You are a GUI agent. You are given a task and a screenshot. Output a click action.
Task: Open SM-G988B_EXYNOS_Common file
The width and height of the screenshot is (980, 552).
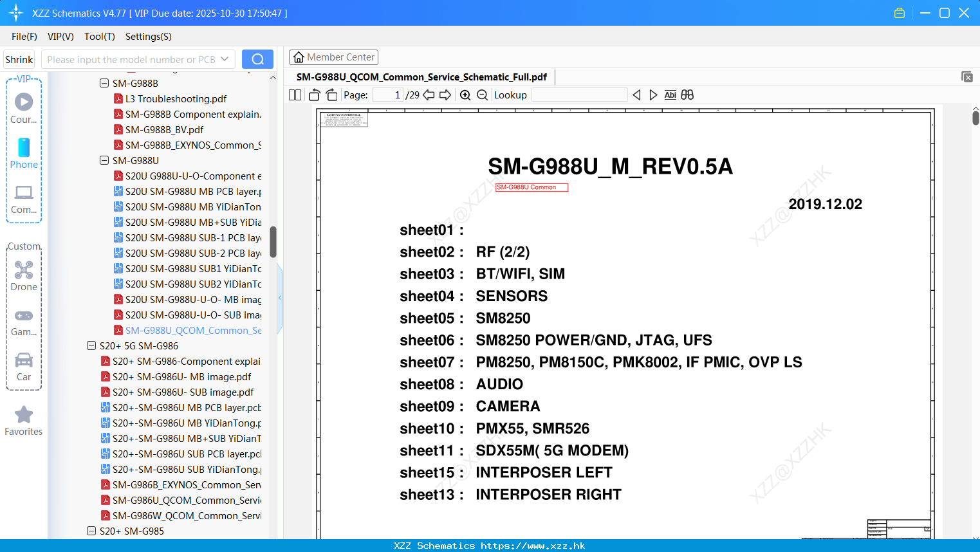[187, 145]
